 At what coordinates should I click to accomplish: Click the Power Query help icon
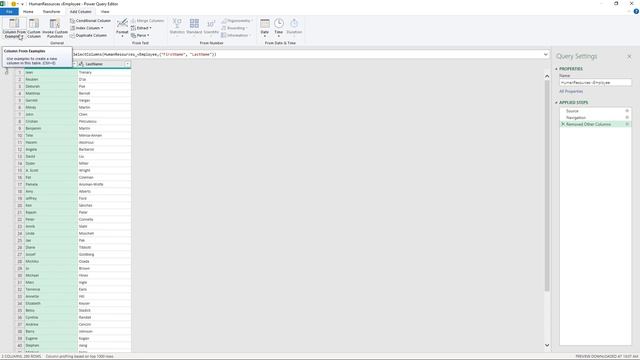(x=636, y=11)
